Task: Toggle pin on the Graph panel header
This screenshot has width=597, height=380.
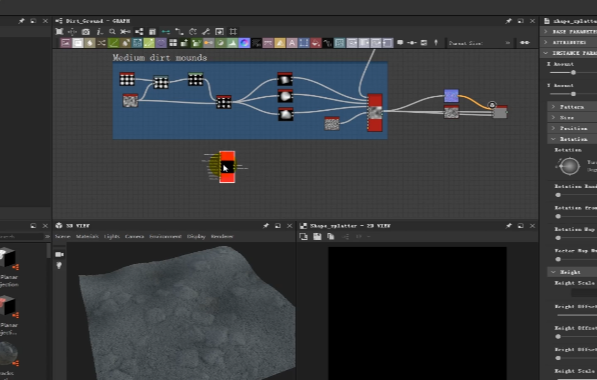Action: point(508,21)
